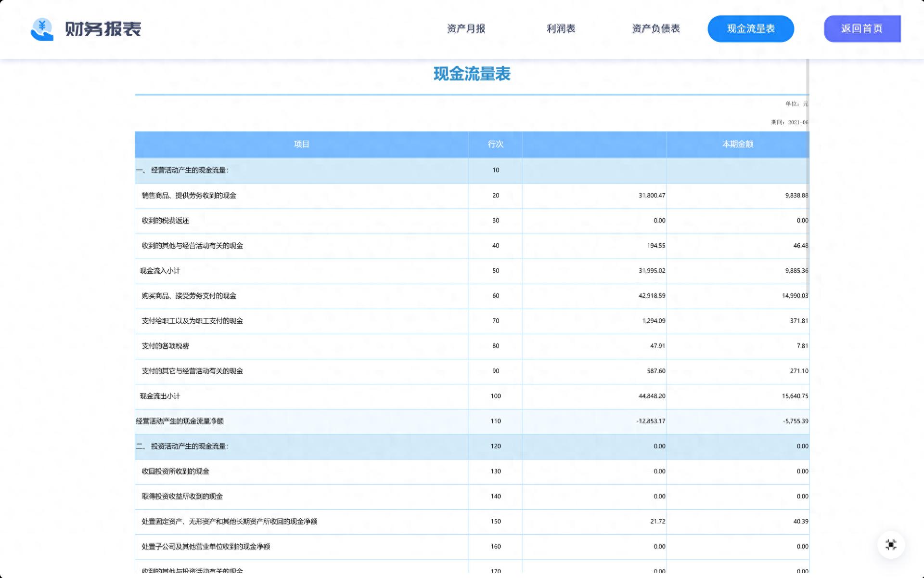Click the 期间：2021-06 label

point(789,122)
